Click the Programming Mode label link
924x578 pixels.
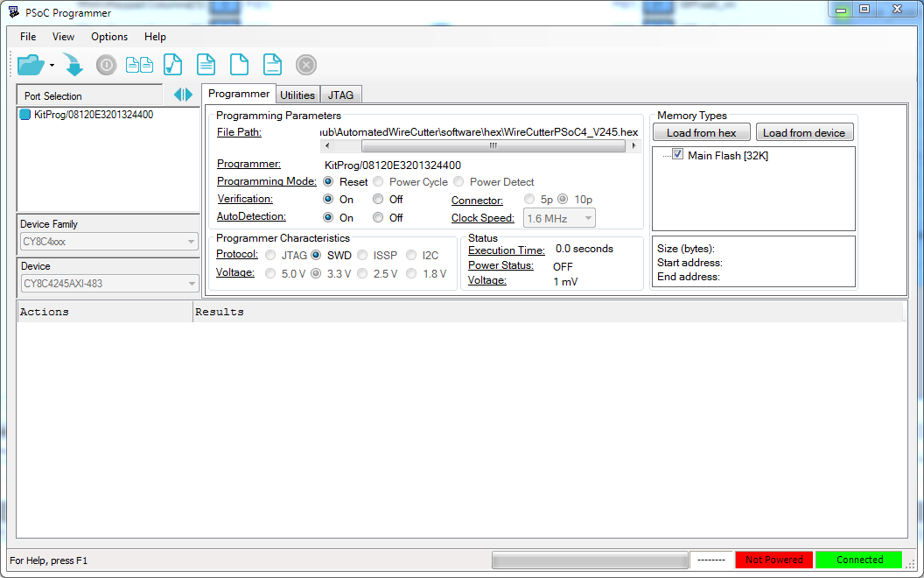[x=266, y=181]
